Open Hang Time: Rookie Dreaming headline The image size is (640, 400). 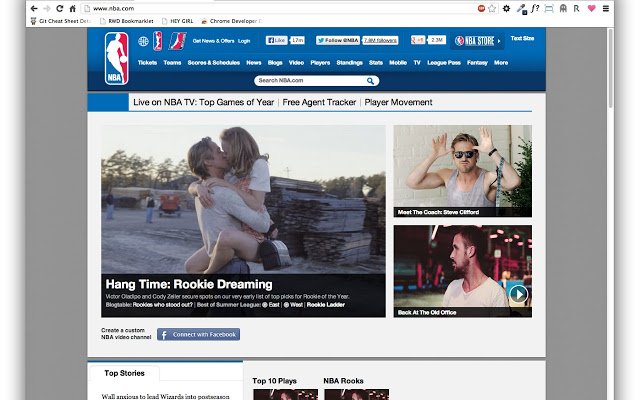189,284
